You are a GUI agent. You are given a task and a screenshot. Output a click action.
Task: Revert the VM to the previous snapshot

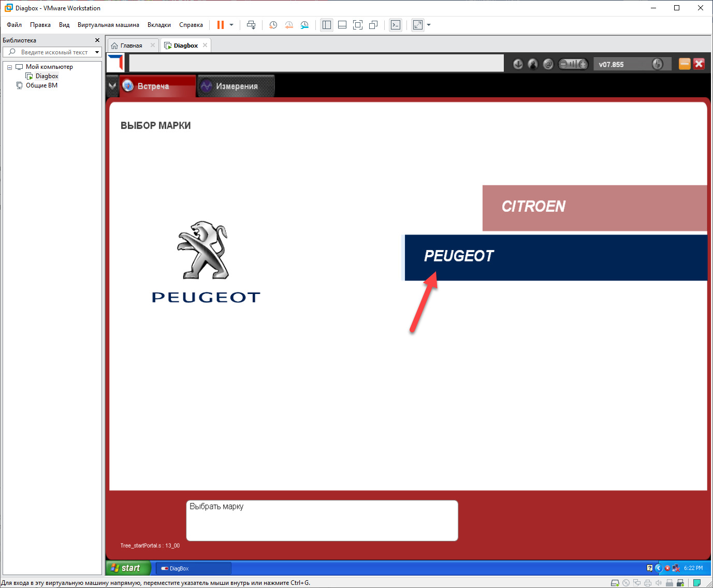[x=289, y=25]
